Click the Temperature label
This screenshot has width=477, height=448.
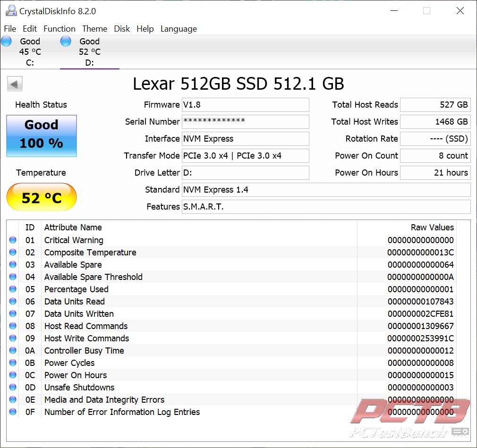41,172
